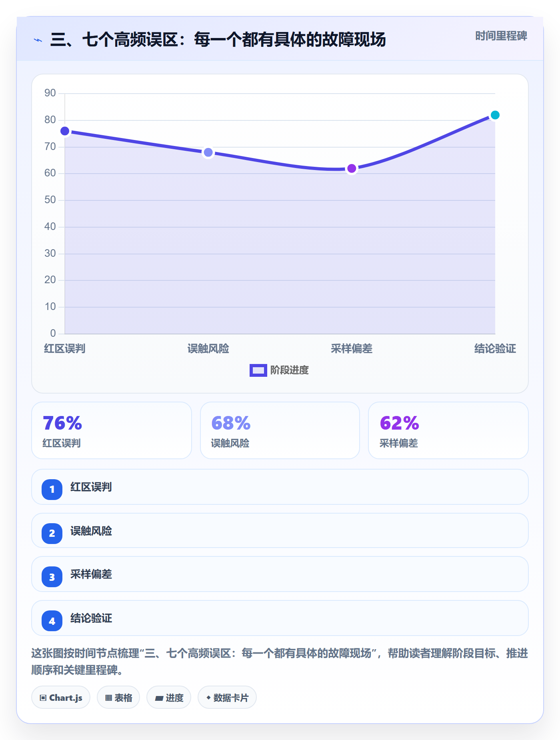Toggle the 阶段进度 legend swatch

[x=258, y=370]
